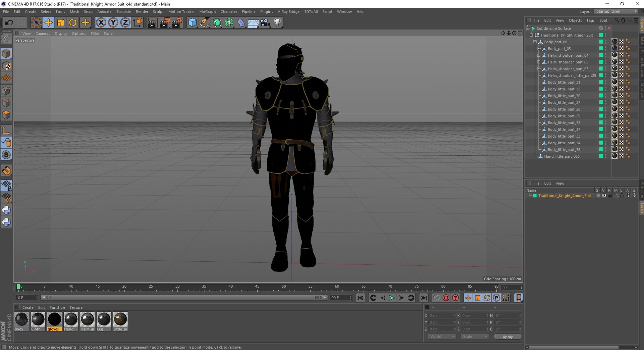Toggle Z axis lock
Viewport: 644px width, 350px height.
125,22
